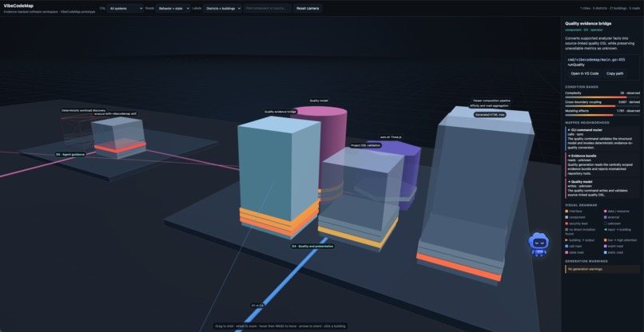This screenshot has width=644, height=332.
Task: Click the orange interface legend swatch
Action: coord(566,211)
